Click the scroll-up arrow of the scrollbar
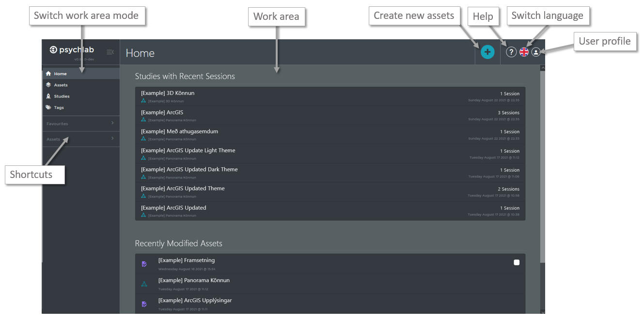Viewport: 644px width, 323px height. click(542, 68)
